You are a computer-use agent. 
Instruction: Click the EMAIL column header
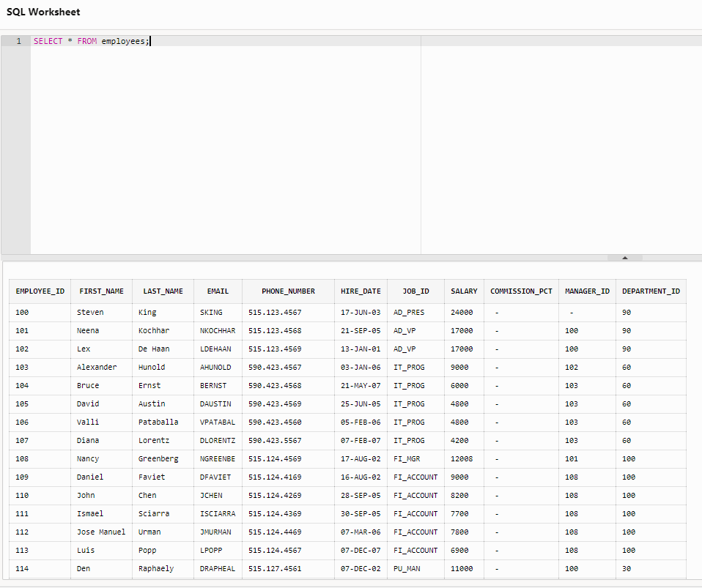(218, 291)
